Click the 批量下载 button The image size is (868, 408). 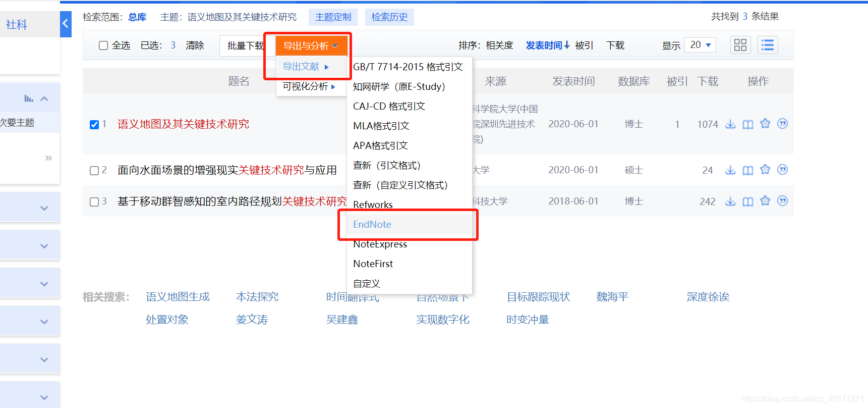click(x=246, y=45)
